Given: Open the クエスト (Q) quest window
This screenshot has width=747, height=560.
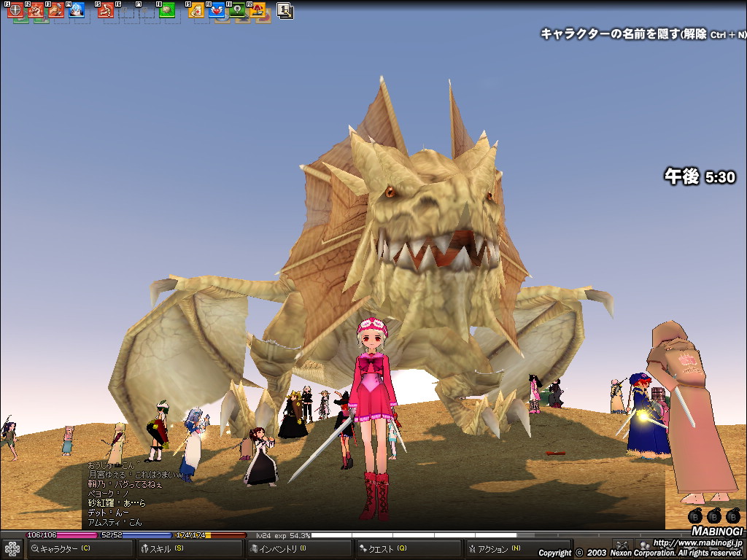Looking at the screenshot, I should [409, 548].
